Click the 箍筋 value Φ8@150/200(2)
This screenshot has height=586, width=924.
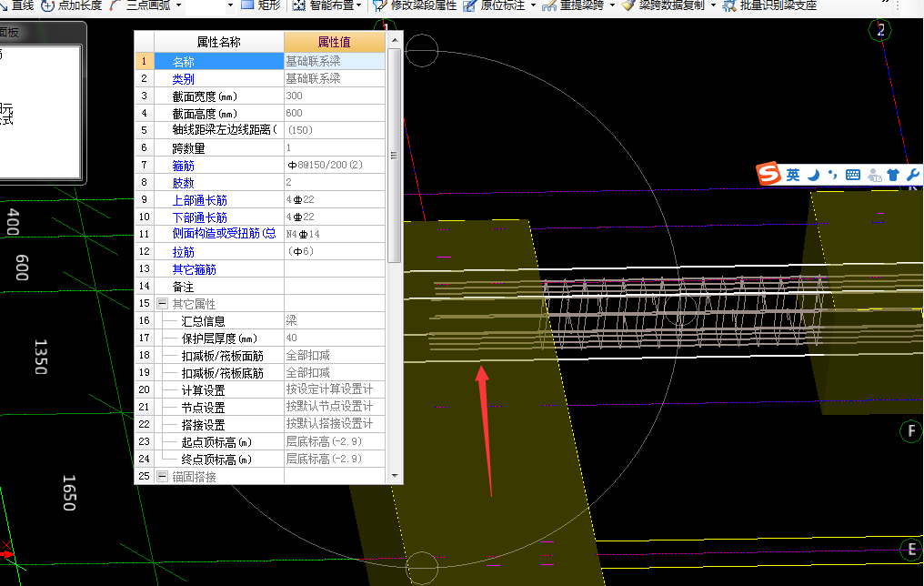pyautogui.click(x=334, y=165)
